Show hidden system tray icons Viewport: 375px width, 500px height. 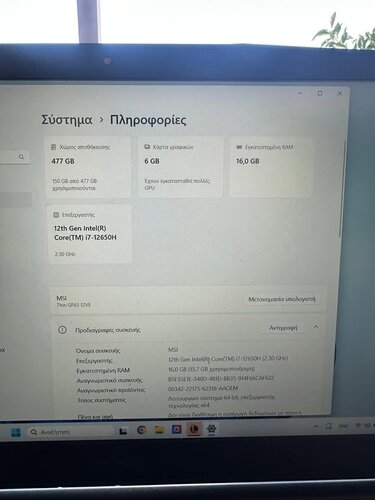pos(316,426)
